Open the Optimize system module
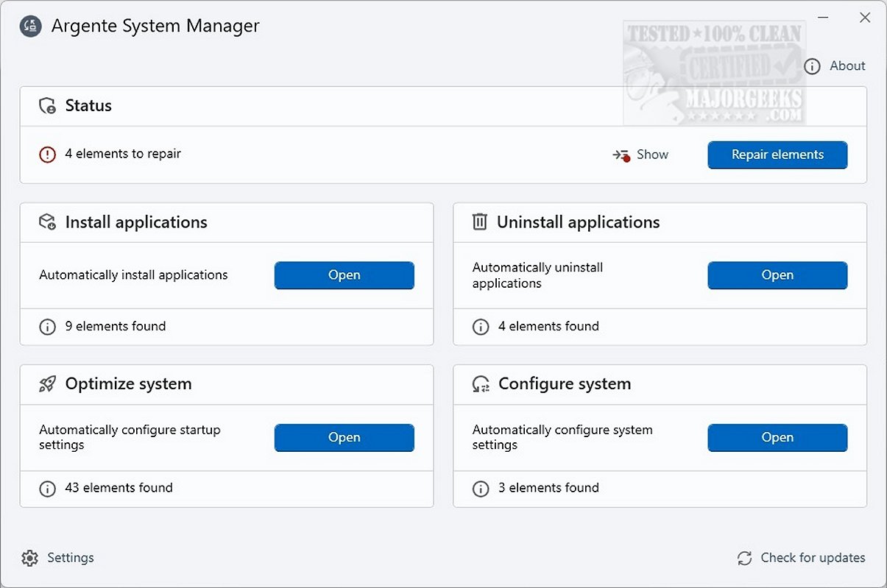887x588 pixels. (344, 437)
